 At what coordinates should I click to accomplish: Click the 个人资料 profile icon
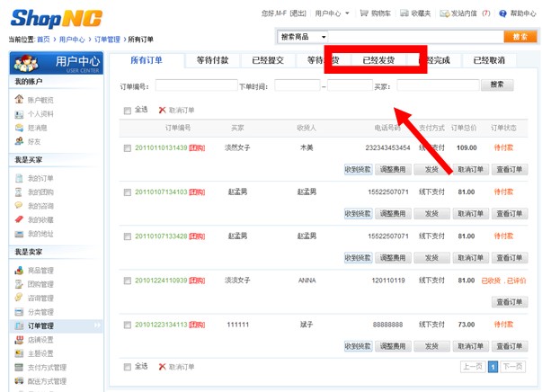click(19, 113)
